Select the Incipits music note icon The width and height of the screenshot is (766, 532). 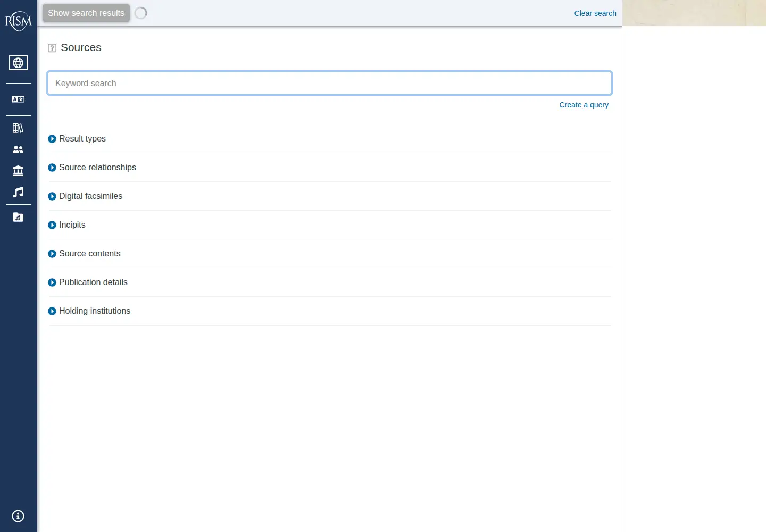click(18, 192)
